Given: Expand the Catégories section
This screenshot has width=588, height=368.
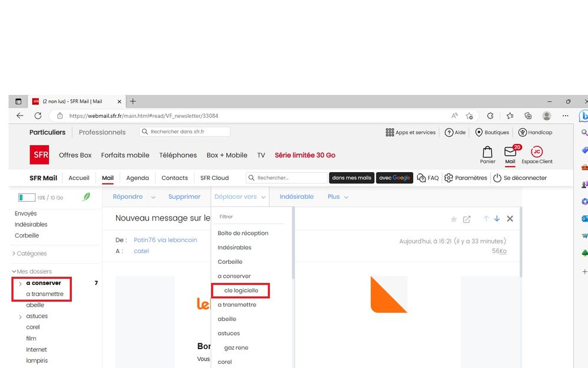Looking at the screenshot, I should point(14,254).
